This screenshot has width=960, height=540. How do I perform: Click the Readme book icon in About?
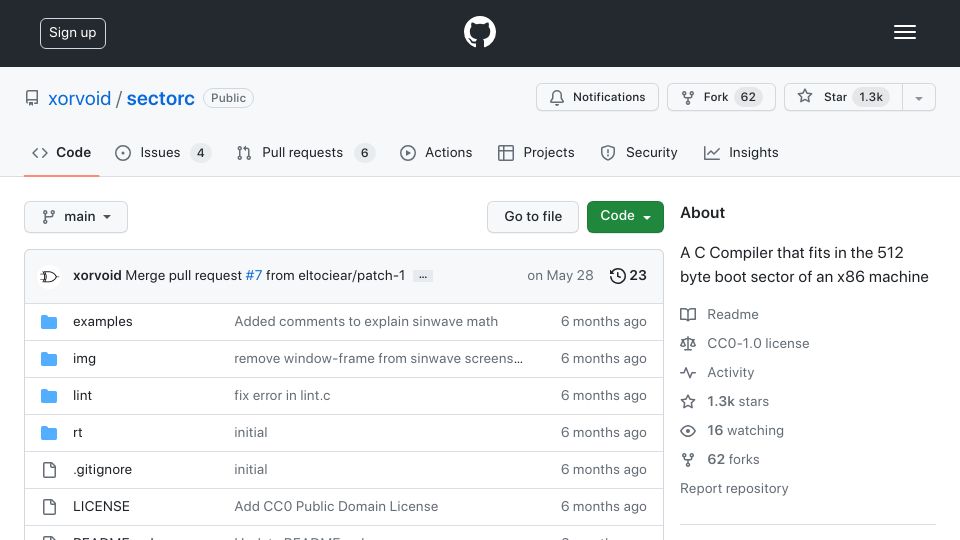(688, 315)
